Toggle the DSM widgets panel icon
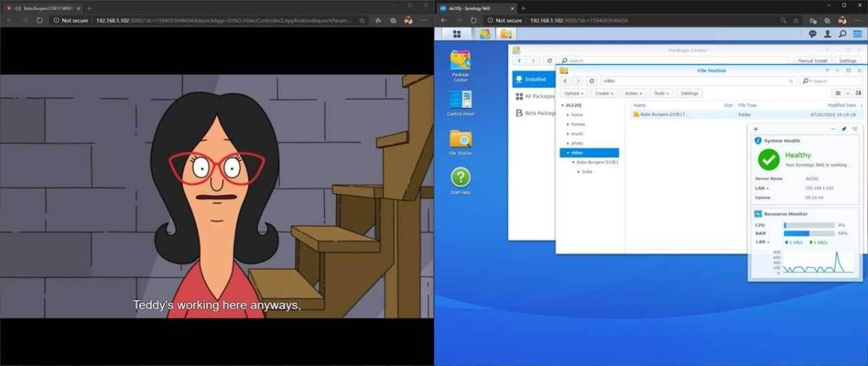This screenshot has height=366, width=868. pyautogui.click(x=856, y=33)
